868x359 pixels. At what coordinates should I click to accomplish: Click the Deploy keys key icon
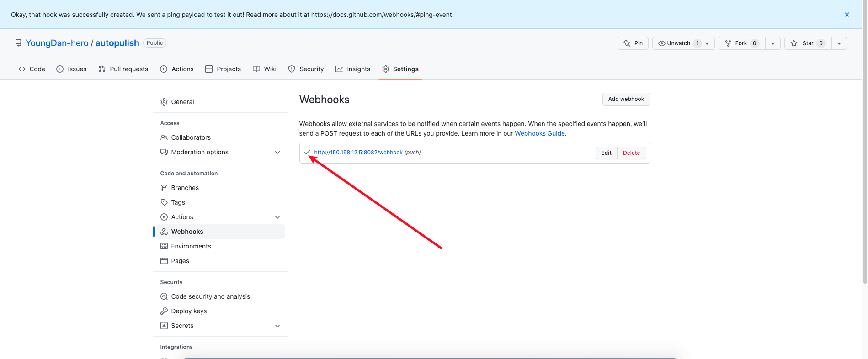tap(164, 311)
